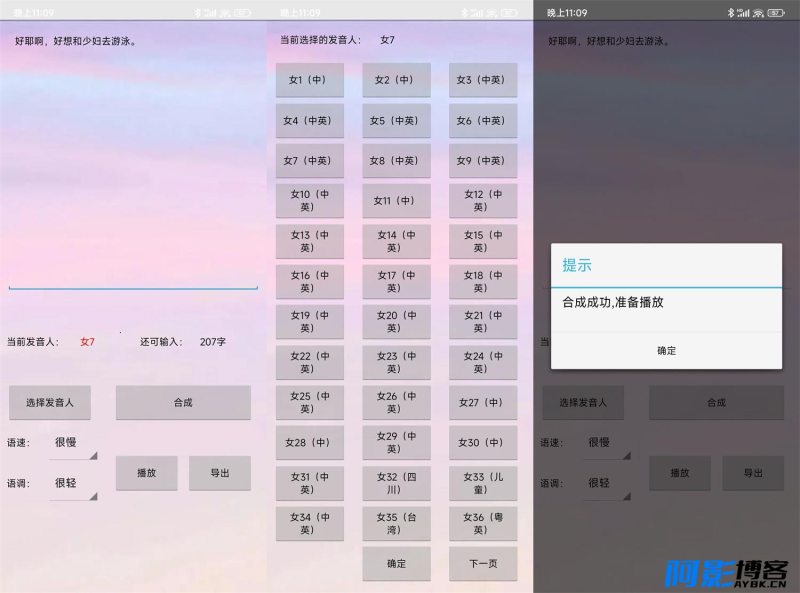Choose voice 女6（中英）
800x593 pixels.
click(x=483, y=121)
